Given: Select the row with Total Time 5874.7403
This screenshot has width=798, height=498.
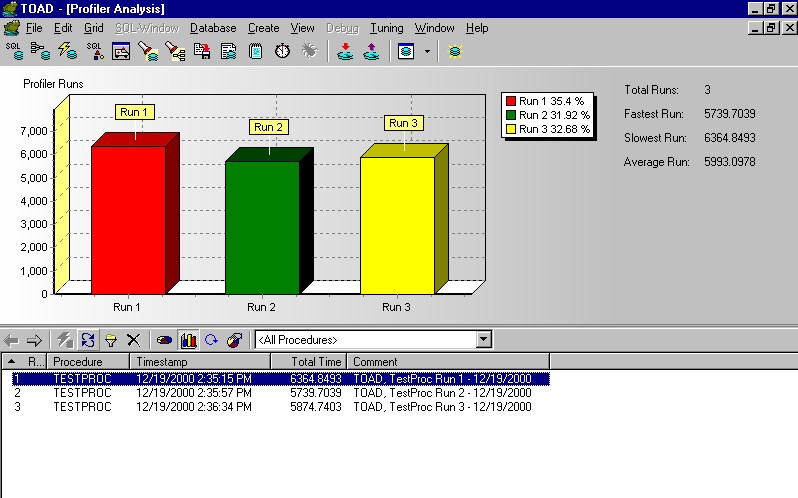Looking at the screenshot, I should pos(281,407).
